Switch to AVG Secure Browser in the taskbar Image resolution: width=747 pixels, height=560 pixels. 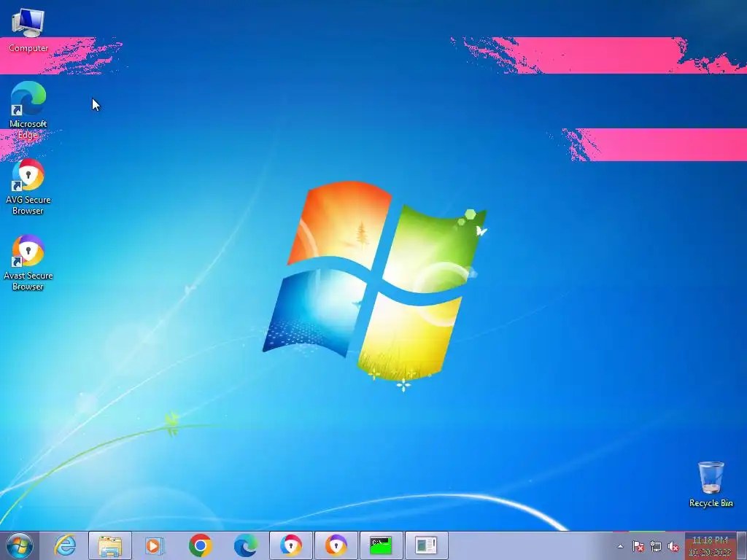pyautogui.click(x=290, y=545)
